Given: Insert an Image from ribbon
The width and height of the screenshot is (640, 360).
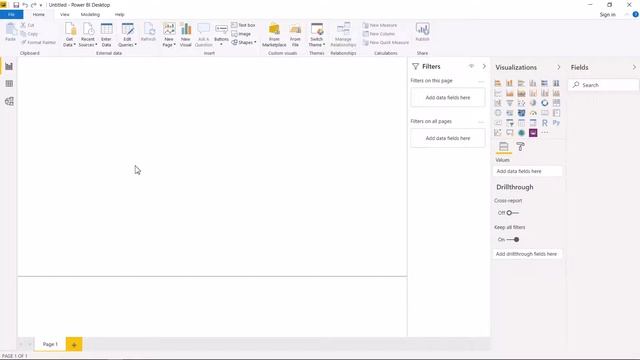Looking at the screenshot, I should [241, 34].
